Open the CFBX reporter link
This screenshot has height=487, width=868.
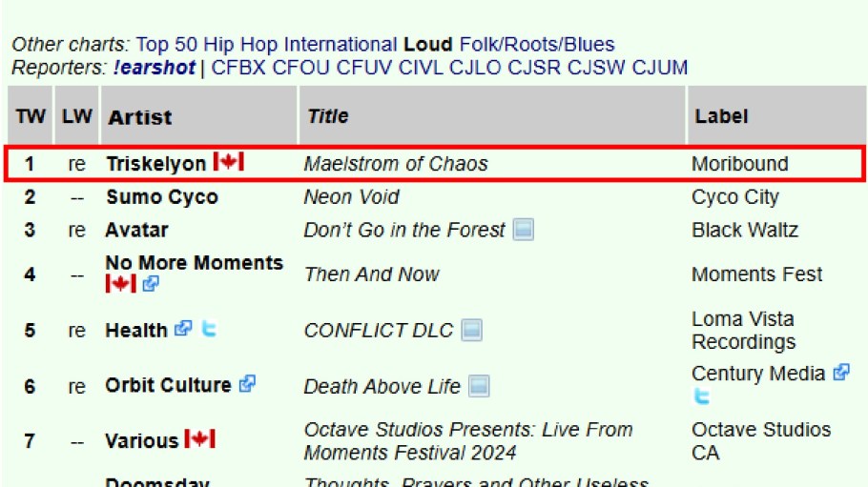(x=238, y=68)
